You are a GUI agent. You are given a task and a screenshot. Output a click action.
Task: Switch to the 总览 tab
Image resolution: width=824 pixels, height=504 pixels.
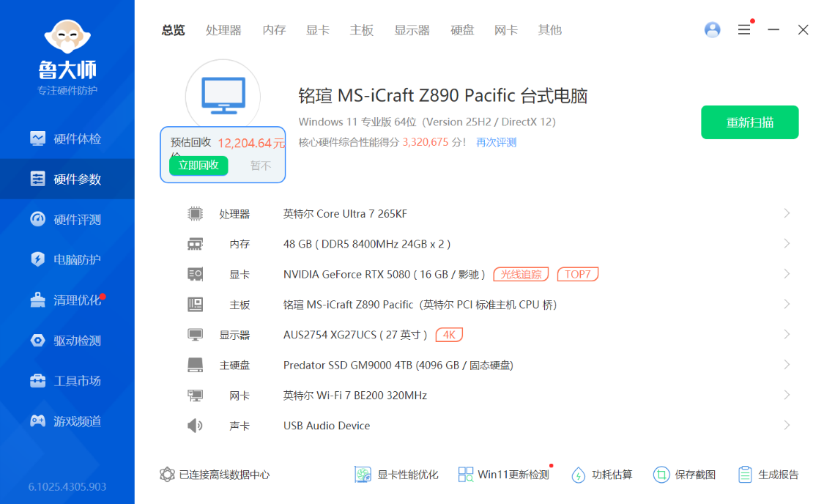coord(173,30)
